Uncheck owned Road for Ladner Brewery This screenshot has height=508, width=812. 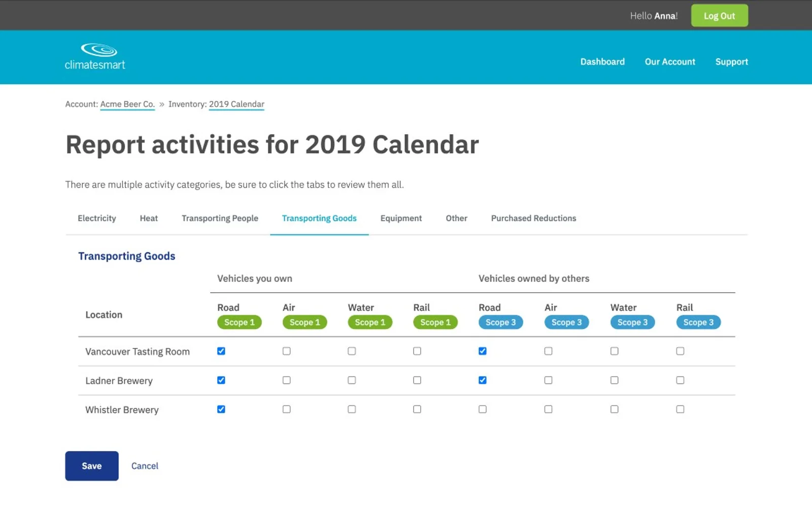(x=221, y=380)
